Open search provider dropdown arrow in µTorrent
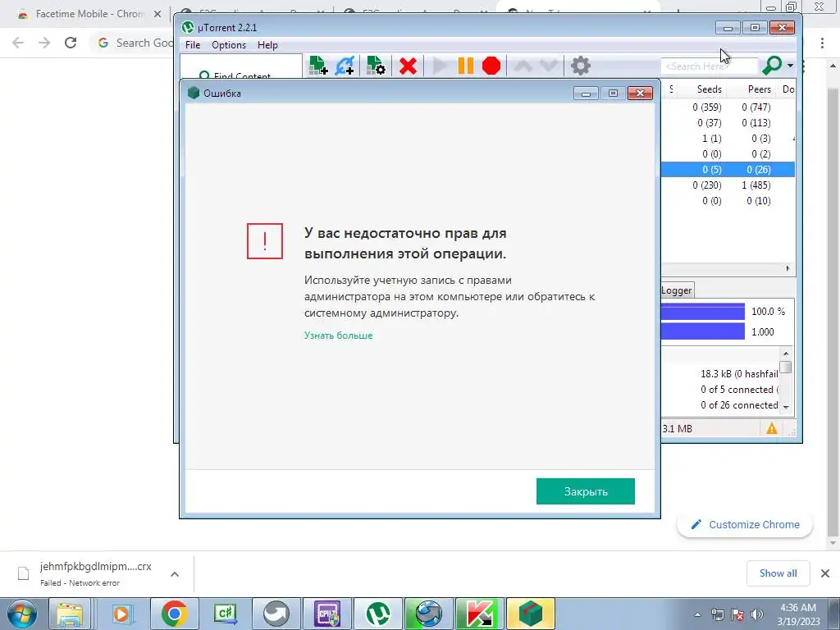 coord(790,66)
